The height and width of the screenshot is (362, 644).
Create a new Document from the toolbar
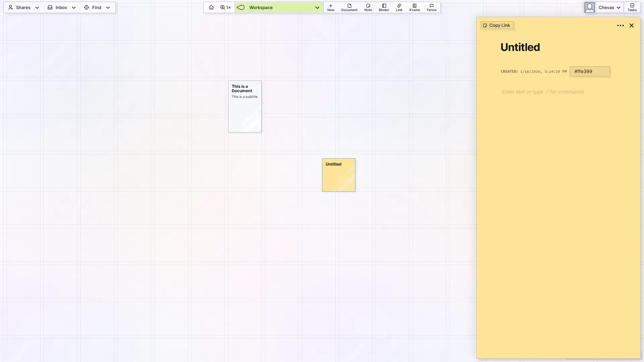[349, 7]
